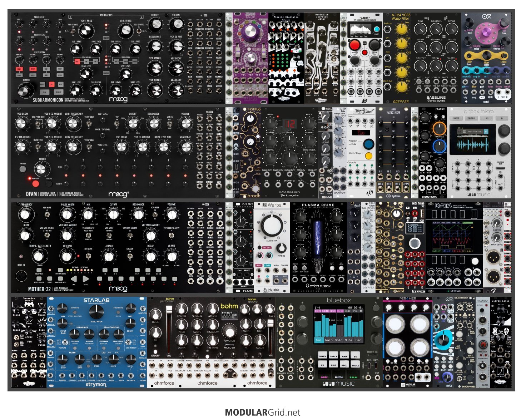The image size is (526, 420).
Task: Click the red RUN / STOP button on DFAM
Action: click(x=36, y=184)
